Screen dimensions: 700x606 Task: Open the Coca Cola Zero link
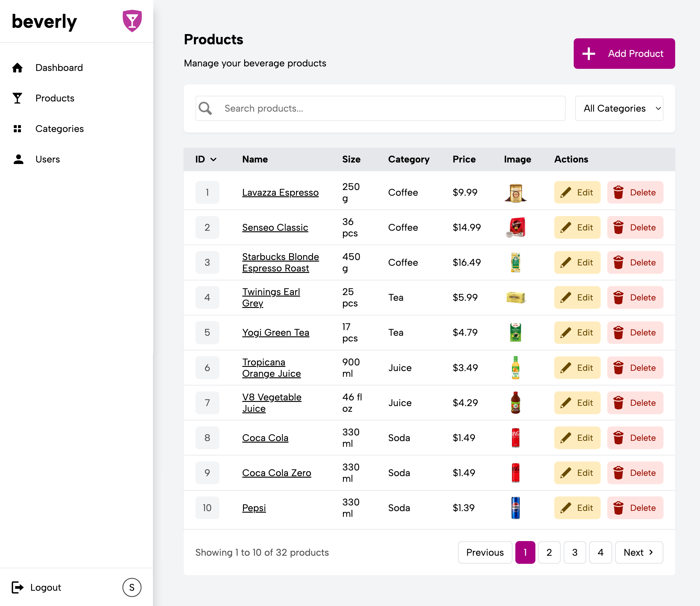(277, 473)
